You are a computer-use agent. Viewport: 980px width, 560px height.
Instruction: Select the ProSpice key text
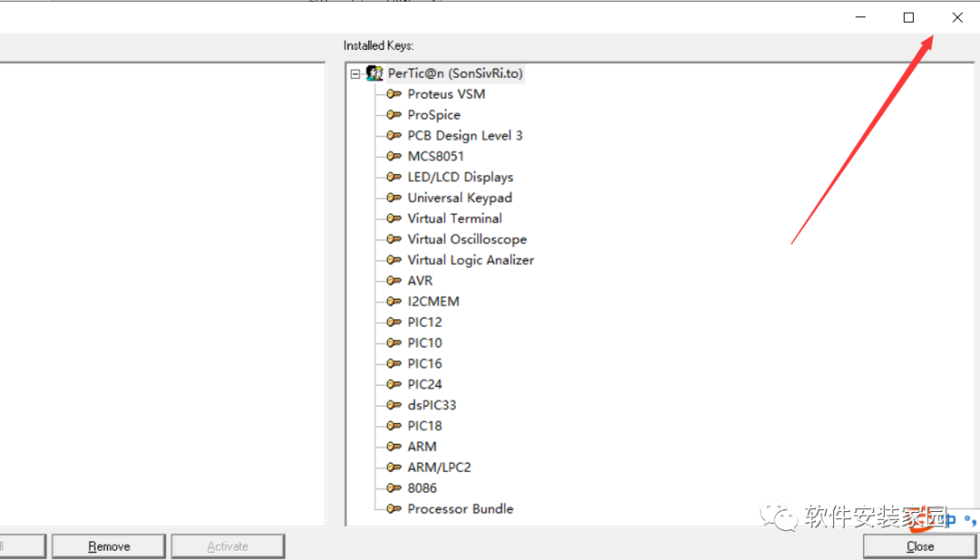pos(434,114)
